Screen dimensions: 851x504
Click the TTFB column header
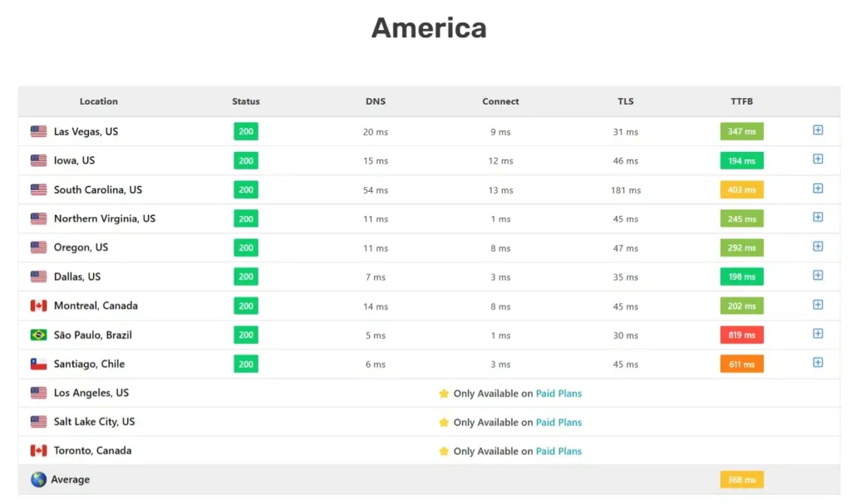(x=742, y=101)
